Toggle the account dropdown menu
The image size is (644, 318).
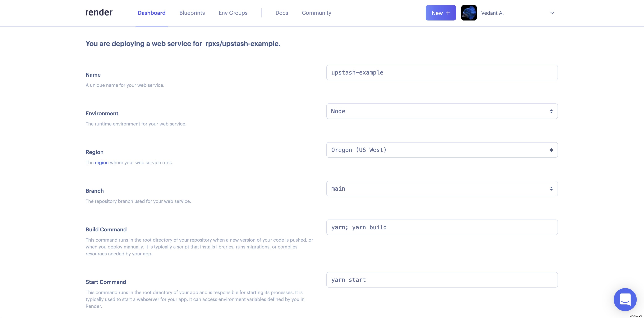pyautogui.click(x=552, y=13)
